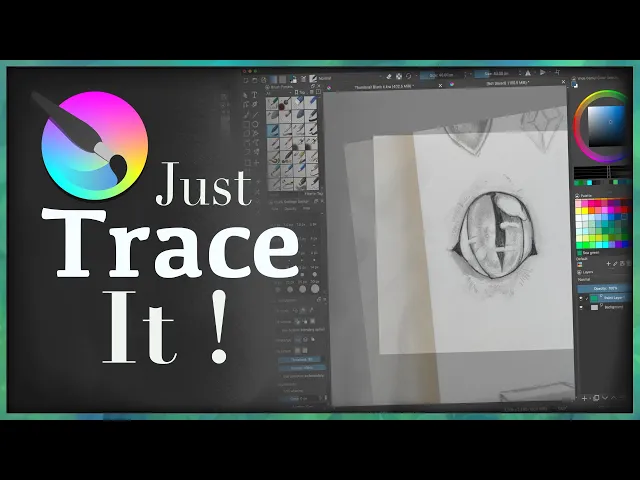This screenshot has height=480, width=640.
Task: Pick the eraser brush preset thumbnail
Action: [x=298, y=102]
